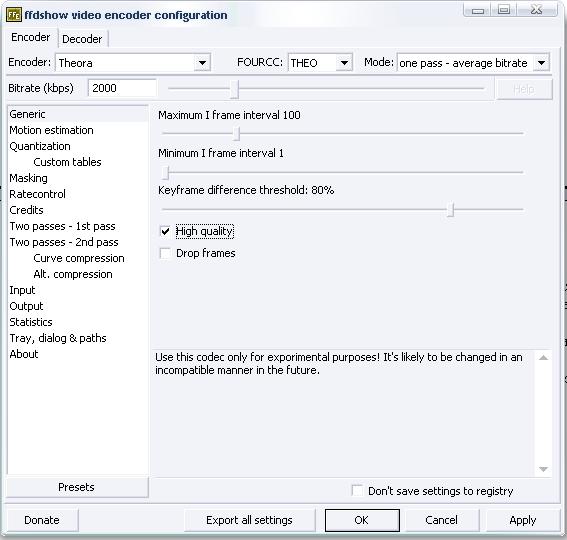Click the 'Maximum I frame interval 100' label
This screenshot has width=567, height=540.
pos(229,115)
